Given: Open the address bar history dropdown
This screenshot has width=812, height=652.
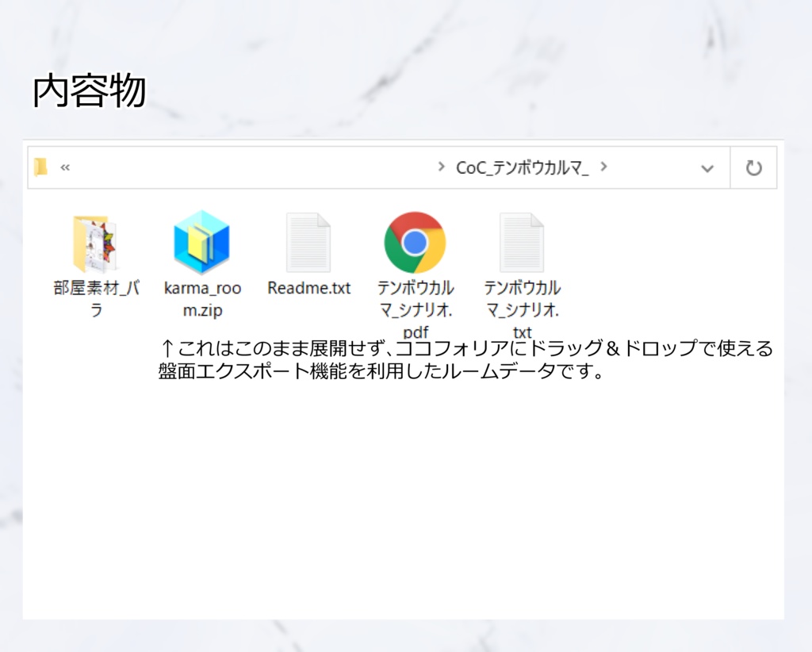Looking at the screenshot, I should point(708,167).
